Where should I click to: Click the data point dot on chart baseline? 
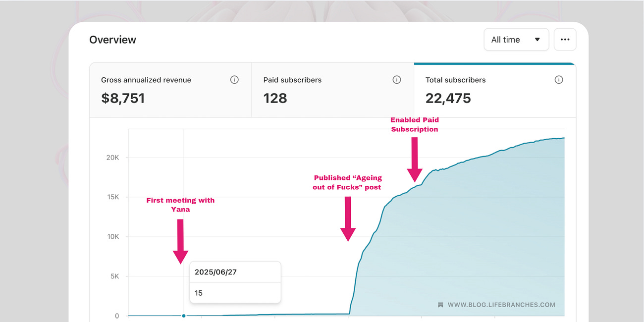(x=184, y=316)
